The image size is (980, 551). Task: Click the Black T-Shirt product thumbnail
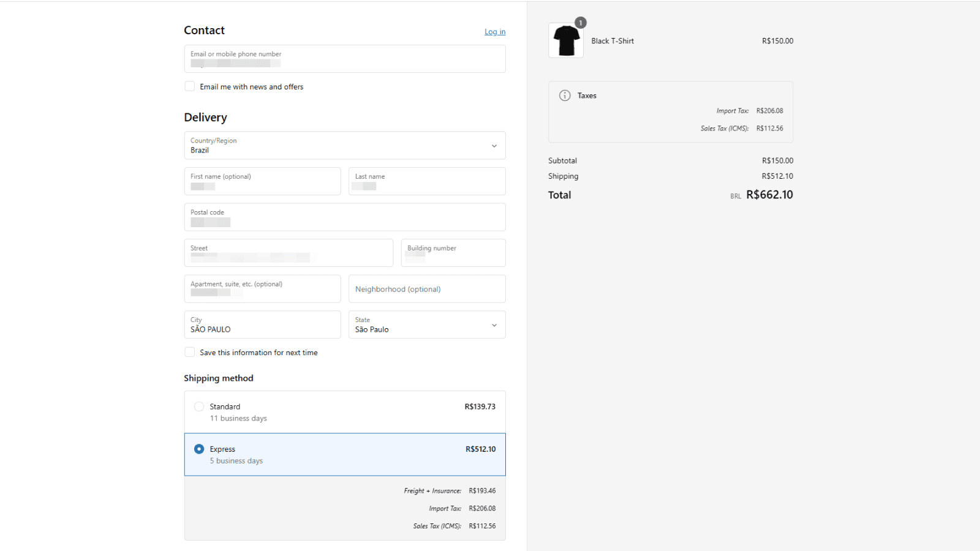[565, 40]
